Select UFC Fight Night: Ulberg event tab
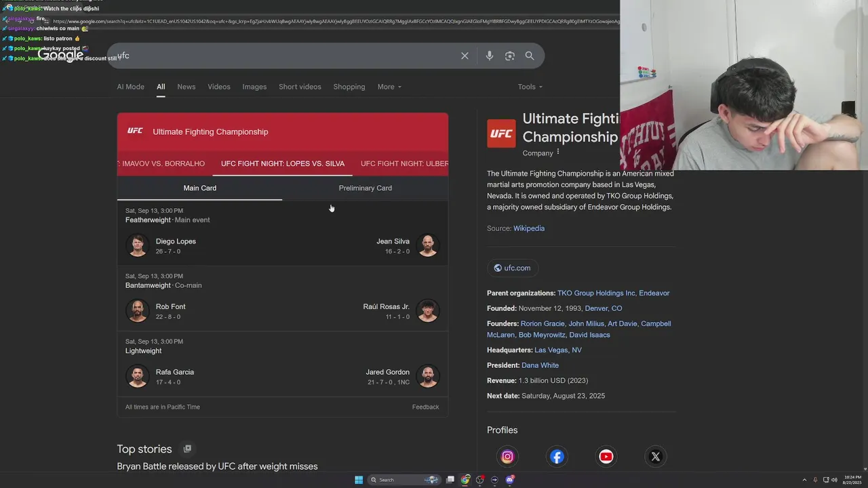Viewport: 868px width, 488px height. (x=404, y=163)
